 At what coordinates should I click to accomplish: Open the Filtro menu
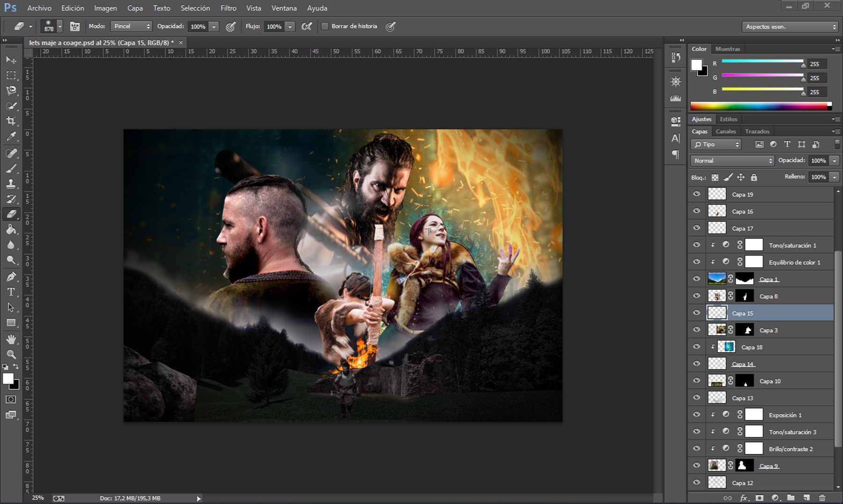pyautogui.click(x=229, y=8)
